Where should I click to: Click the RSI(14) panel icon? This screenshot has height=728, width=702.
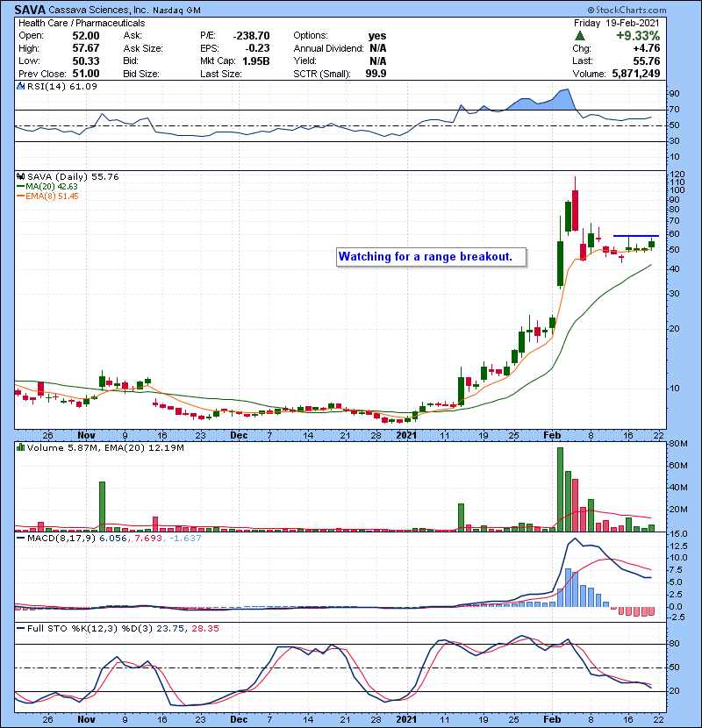tap(20, 86)
